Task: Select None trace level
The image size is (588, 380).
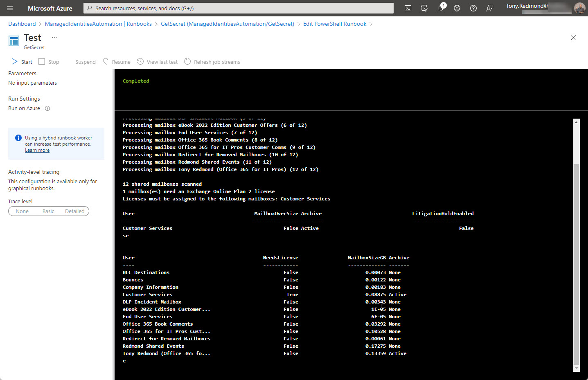Action: coord(22,211)
